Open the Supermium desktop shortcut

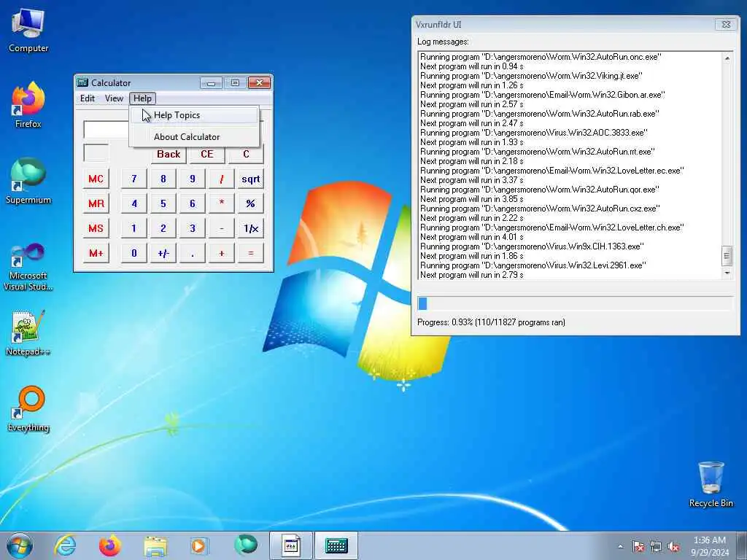[28, 181]
